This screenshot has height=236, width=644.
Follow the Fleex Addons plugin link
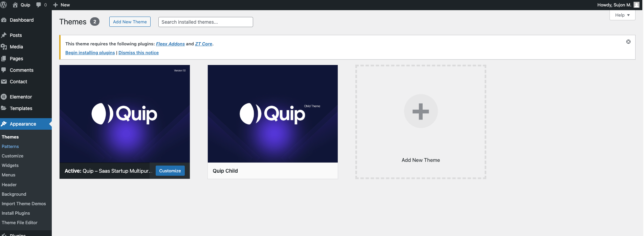click(170, 44)
